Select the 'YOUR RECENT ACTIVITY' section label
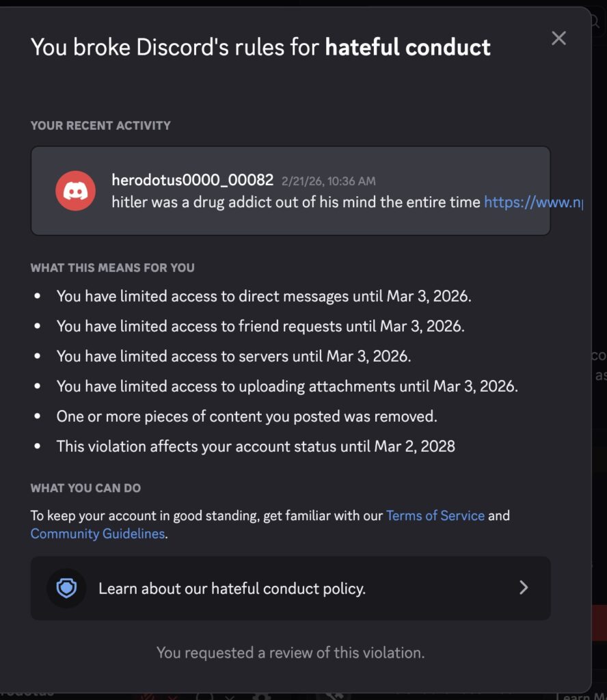This screenshot has height=700, width=607. (x=100, y=126)
